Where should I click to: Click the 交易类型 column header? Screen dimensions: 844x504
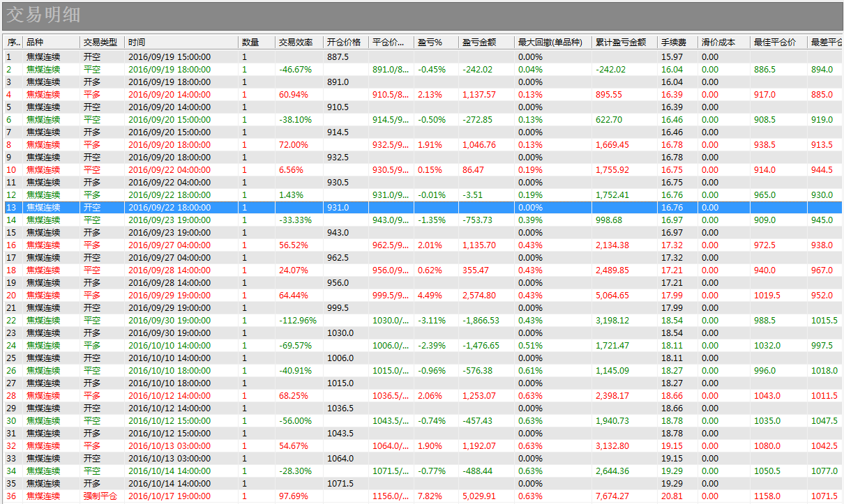pyautogui.click(x=100, y=42)
